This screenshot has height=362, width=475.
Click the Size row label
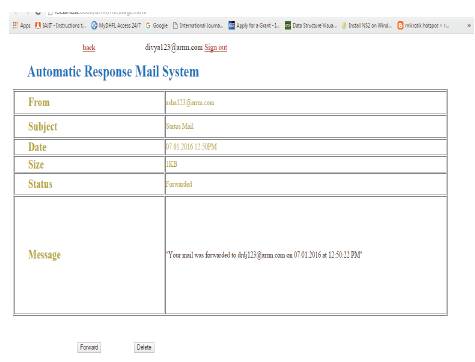36,164
